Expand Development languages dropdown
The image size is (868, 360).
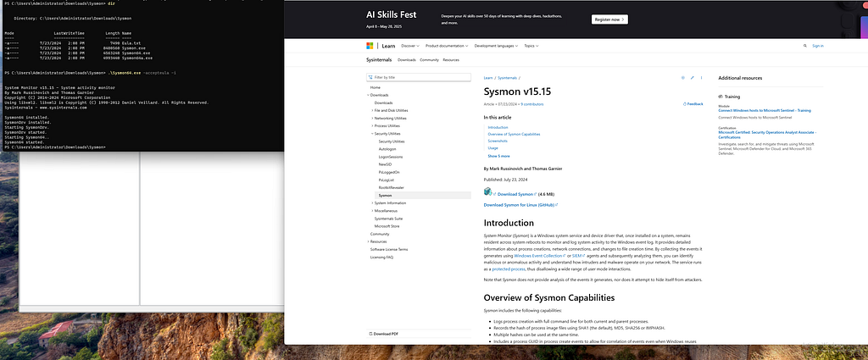(x=497, y=46)
